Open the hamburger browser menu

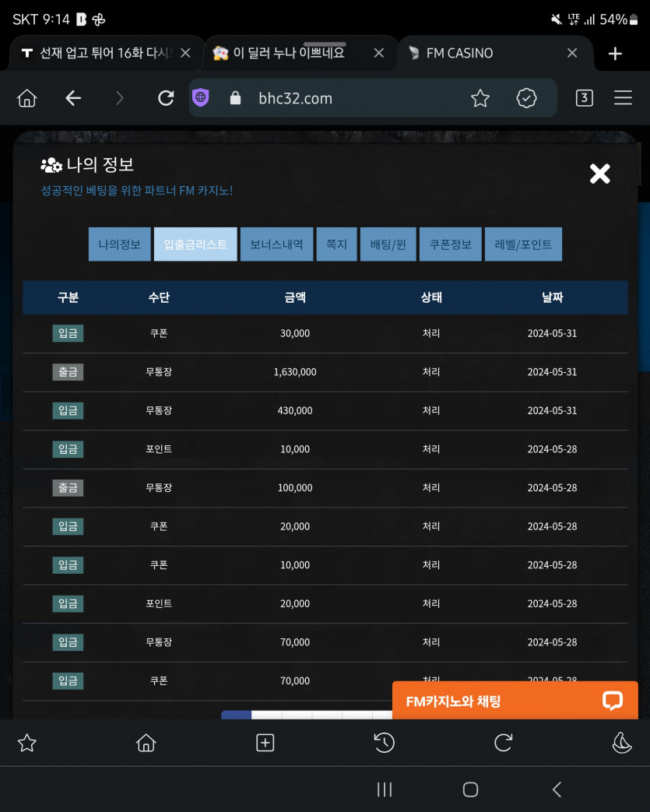(623, 98)
